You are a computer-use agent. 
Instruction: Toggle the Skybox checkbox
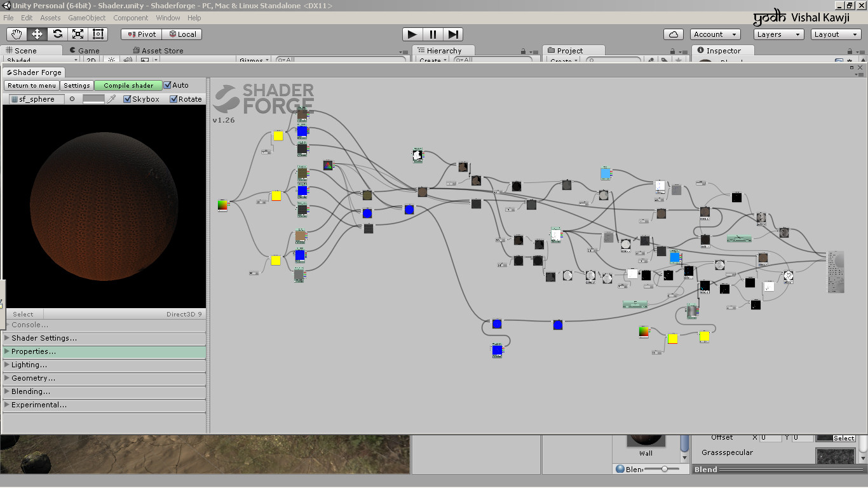pyautogui.click(x=127, y=99)
